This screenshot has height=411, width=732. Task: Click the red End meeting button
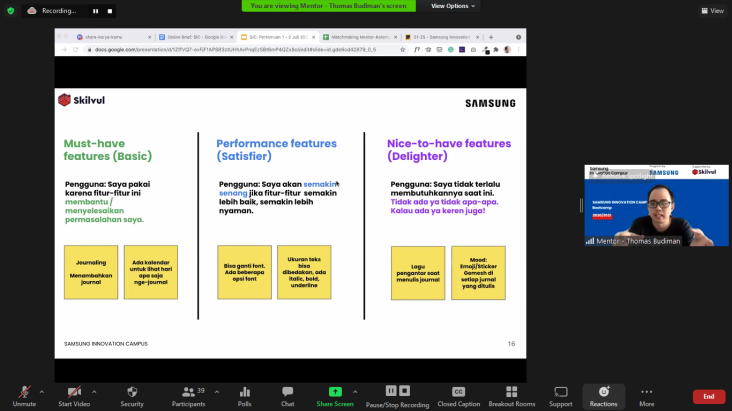click(x=709, y=397)
